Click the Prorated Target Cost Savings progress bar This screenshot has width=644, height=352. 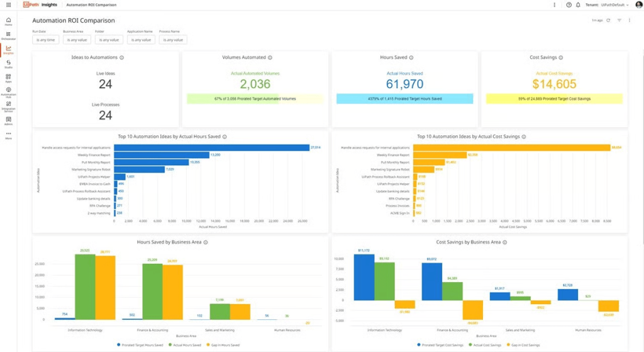pyautogui.click(x=554, y=99)
